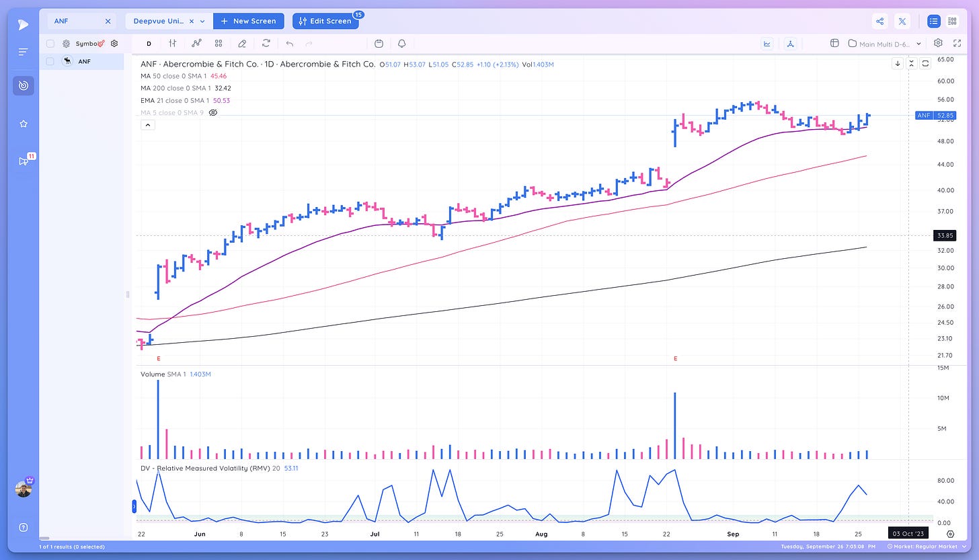Check the ANF row checkbox
Screen dimensions: 979x560
50,61
